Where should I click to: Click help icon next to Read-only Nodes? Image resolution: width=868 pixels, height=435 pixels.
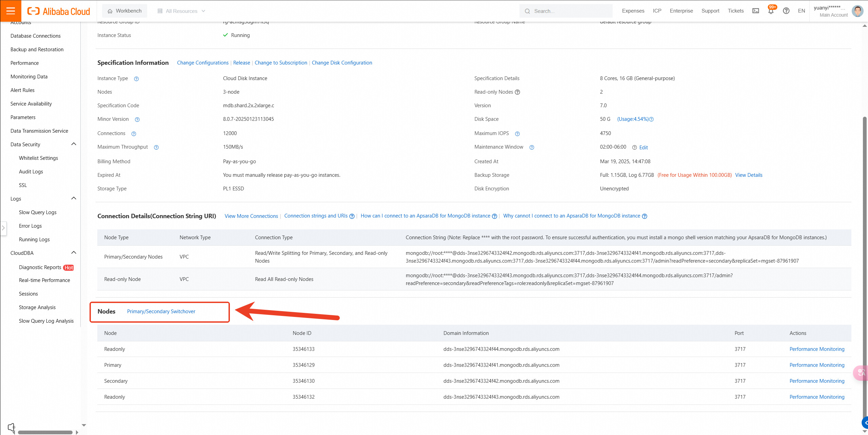click(x=517, y=92)
